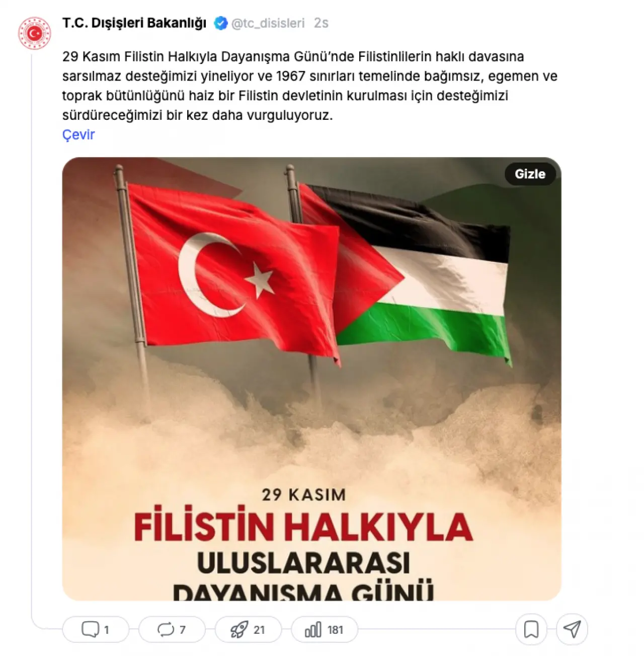The image size is (644, 656).
Task: Open view stats via bar chart icon
Action: pos(313,629)
